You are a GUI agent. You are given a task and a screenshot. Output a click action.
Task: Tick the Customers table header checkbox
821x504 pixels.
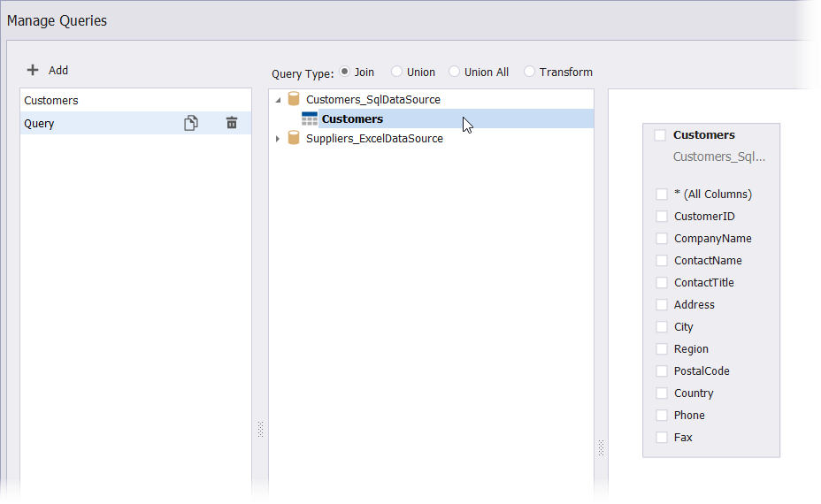pos(660,135)
